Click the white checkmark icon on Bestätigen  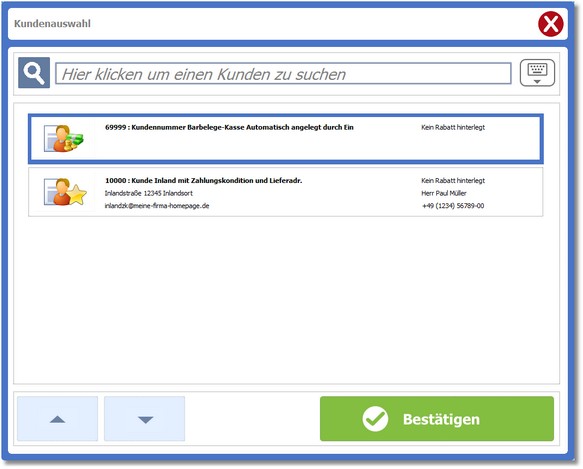(x=375, y=419)
